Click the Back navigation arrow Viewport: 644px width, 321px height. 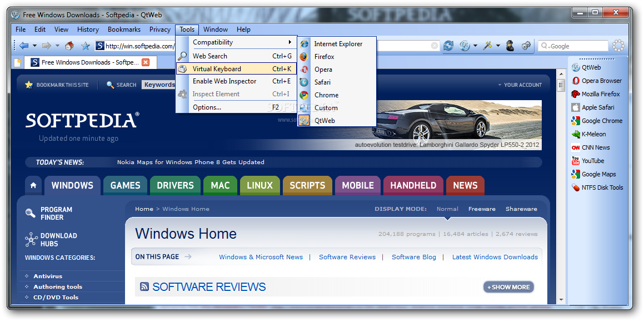23,46
